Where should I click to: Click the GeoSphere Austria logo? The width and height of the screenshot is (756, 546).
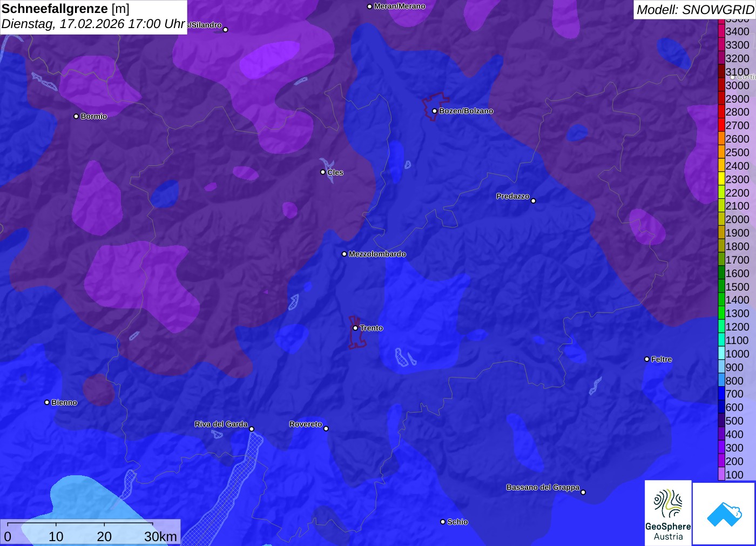(x=668, y=513)
